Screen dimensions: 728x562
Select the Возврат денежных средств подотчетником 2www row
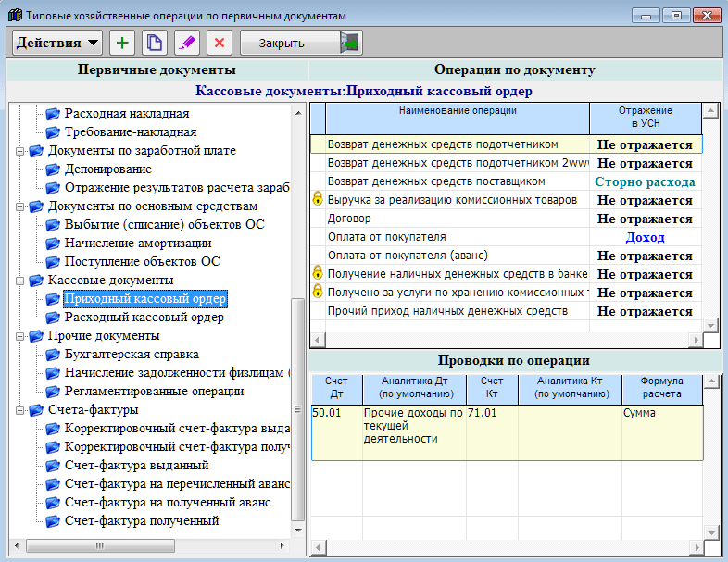pos(506,163)
